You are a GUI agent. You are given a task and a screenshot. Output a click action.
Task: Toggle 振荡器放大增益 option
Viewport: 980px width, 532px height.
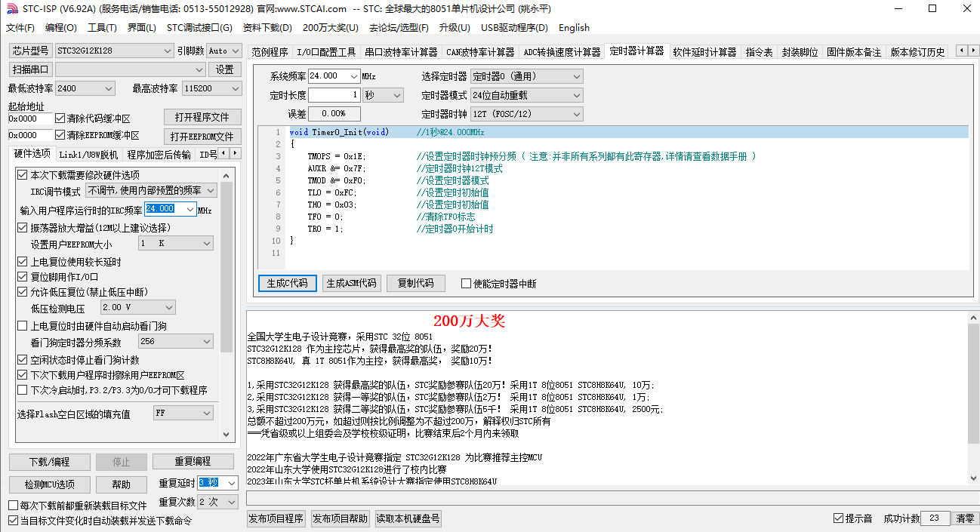[23, 228]
